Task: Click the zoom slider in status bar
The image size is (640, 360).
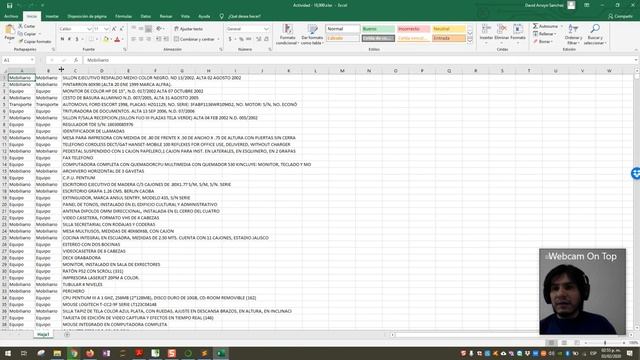Action: pyautogui.click(x=605, y=343)
